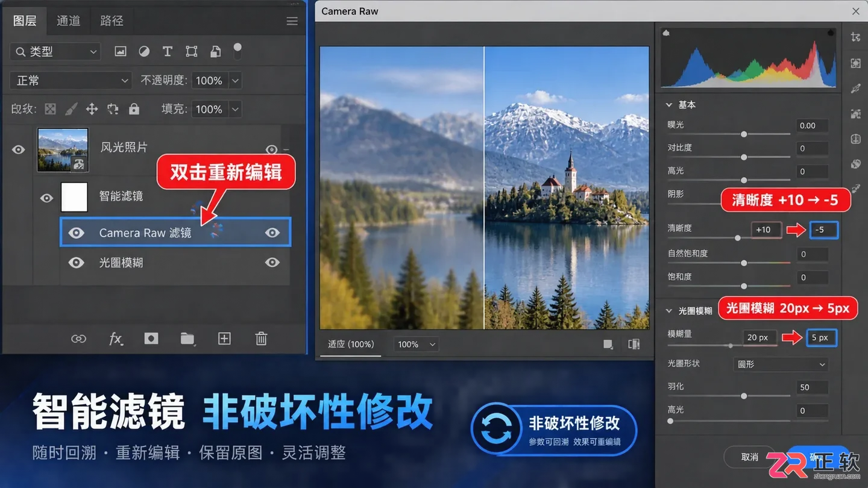This screenshot has height=488, width=868.
Task: Toggle before/after split view icon
Action: click(x=634, y=345)
